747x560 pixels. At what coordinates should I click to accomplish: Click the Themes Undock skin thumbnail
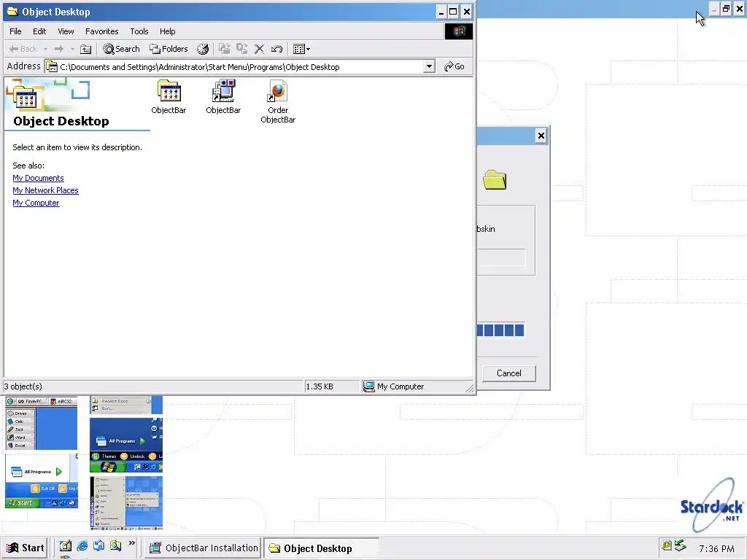(x=126, y=445)
